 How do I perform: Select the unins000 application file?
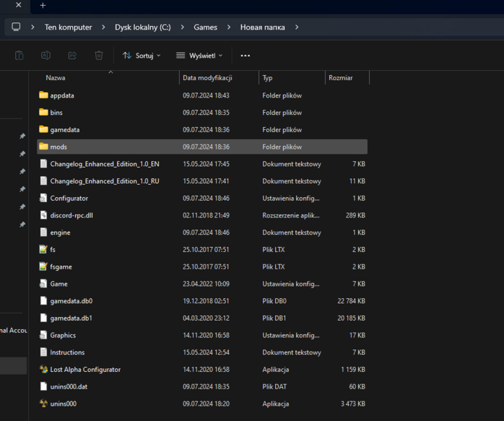tap(63, 403)
